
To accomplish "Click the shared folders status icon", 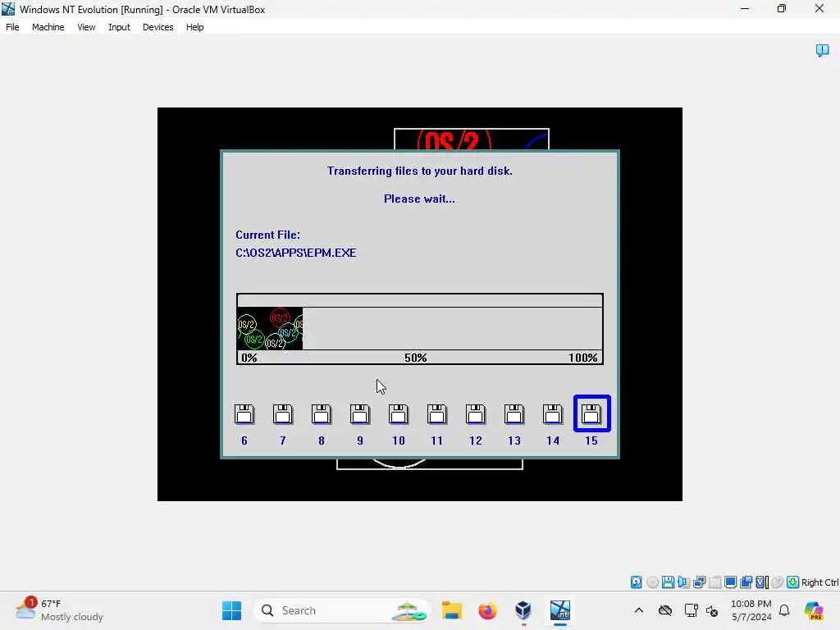I will pos(746,582).
